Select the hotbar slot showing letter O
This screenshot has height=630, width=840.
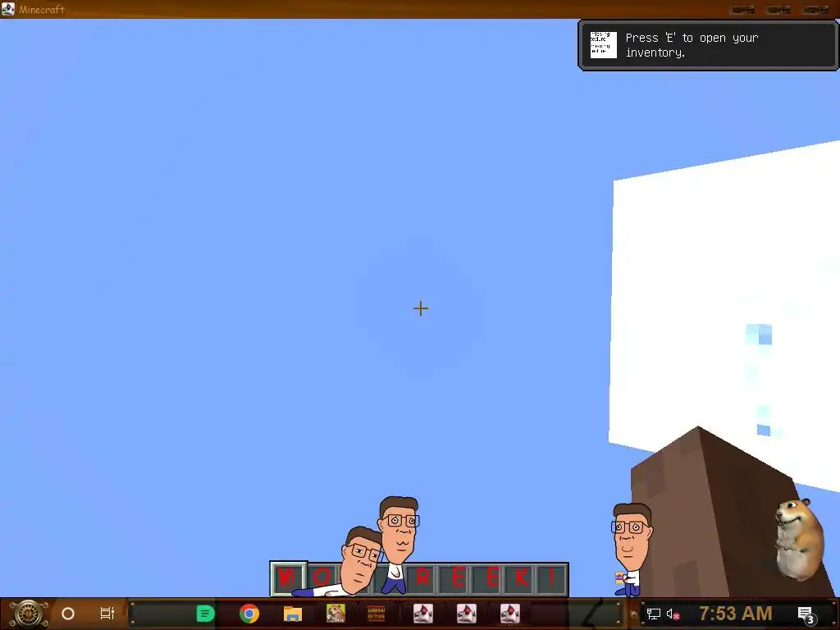(322, 578)
